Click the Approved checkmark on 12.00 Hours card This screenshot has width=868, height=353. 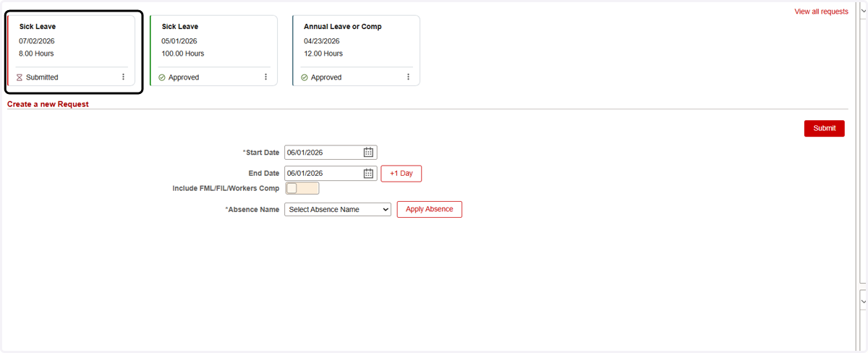coord(305,77)
